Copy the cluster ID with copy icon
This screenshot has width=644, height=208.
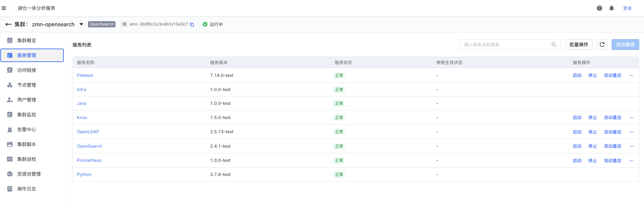click(192, 25)
